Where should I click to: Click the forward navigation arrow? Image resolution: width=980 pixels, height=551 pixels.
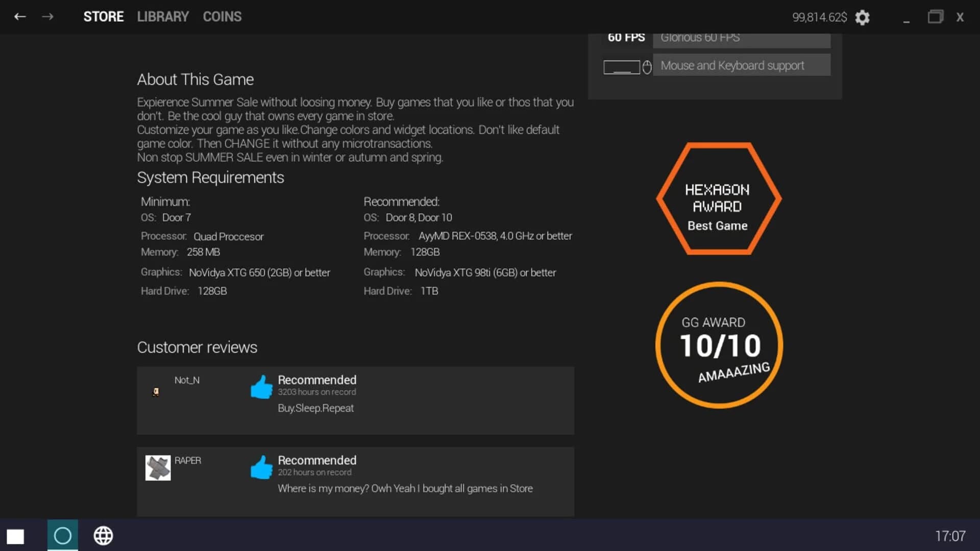point(48,16)
